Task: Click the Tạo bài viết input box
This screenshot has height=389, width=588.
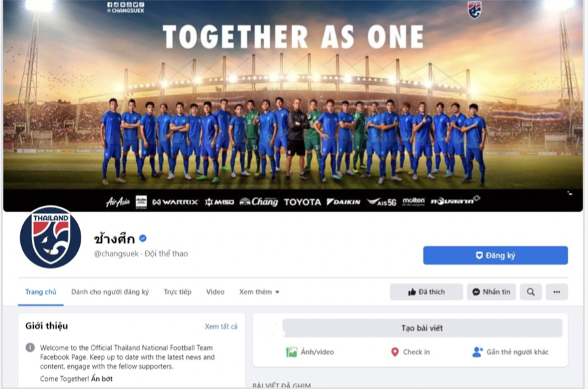Action: pos(422,328)
